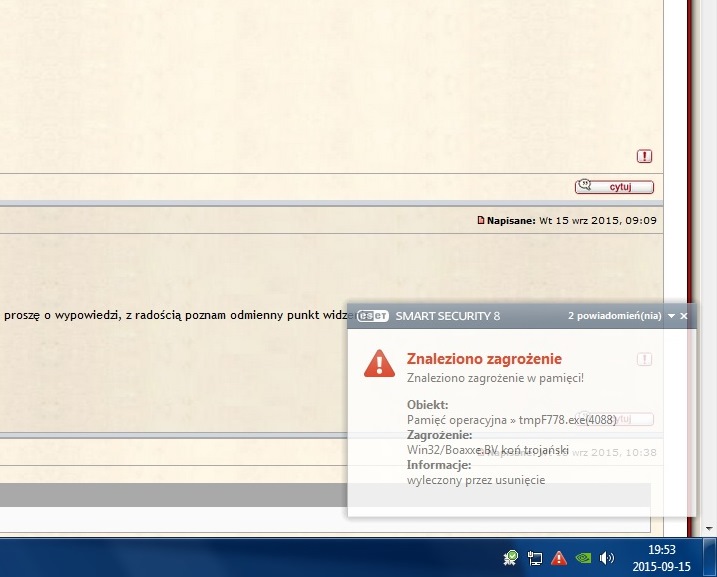
Task: Open ESET red warning tray icon
Action: coord(559,558)
